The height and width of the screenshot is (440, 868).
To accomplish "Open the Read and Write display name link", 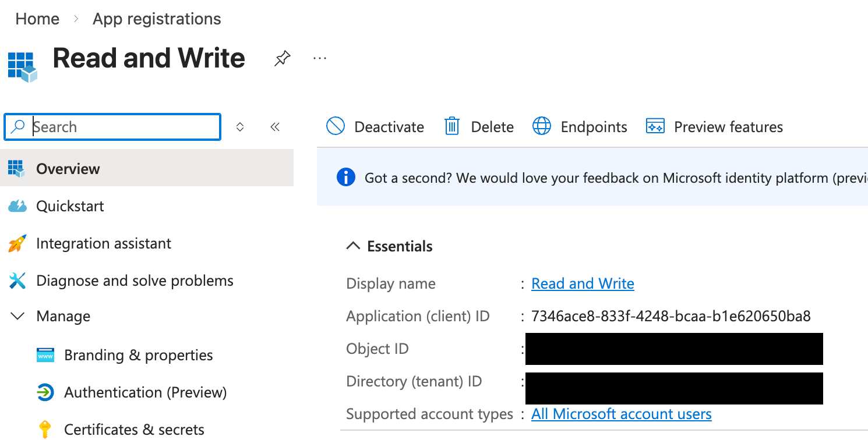I will click(x=583, y=283).
